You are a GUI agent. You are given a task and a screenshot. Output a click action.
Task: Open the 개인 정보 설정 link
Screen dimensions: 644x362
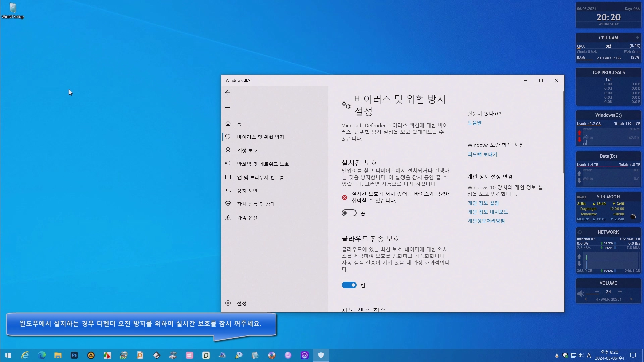click(483, 203)
